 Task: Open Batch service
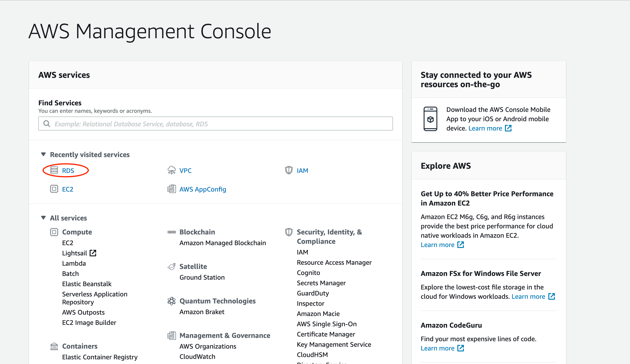click(x=70, y=274)
